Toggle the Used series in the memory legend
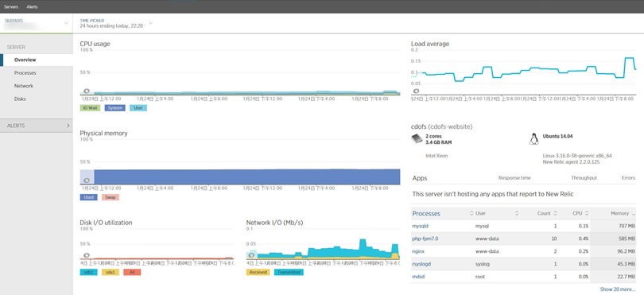644x295 pixels. 89,198
